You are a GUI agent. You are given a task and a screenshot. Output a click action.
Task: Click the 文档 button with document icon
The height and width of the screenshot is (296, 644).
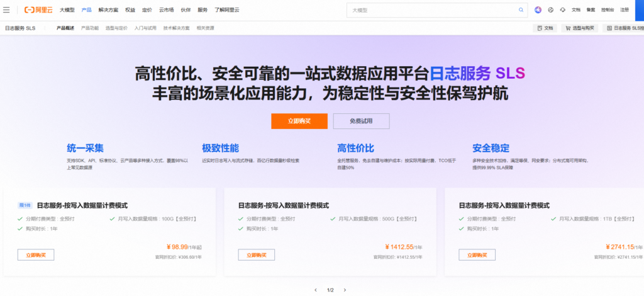tap(545, 28)
